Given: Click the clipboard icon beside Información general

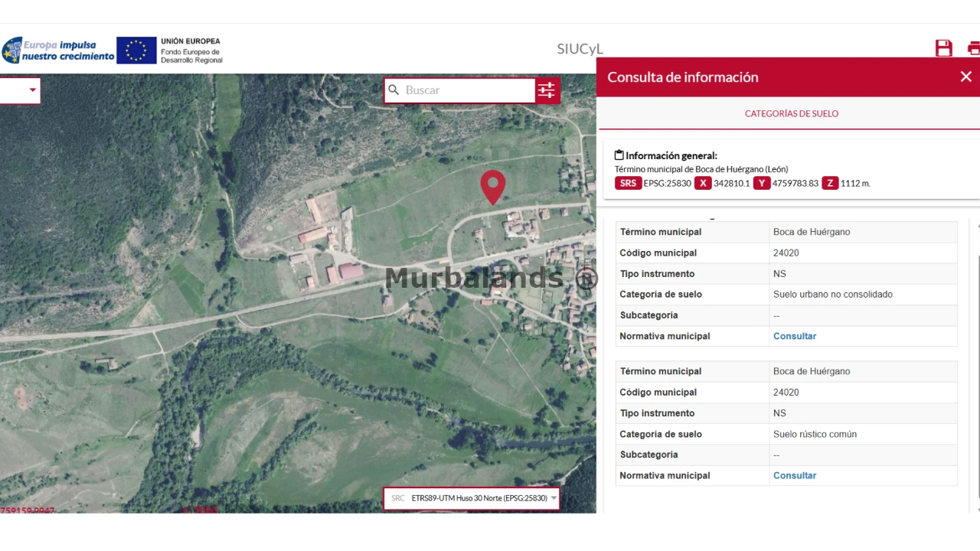Looking at the screenshot, I should (x=619, y=155).
